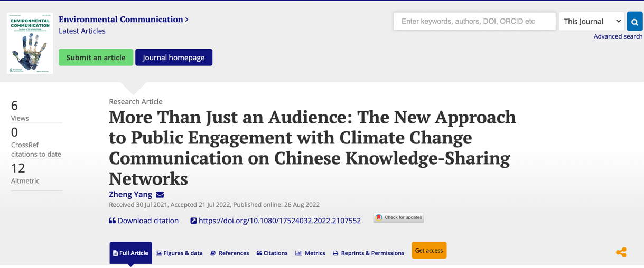Expand the Environmental Communication journal title chevron
Viewport: 644px width, 268px height.
187,20
